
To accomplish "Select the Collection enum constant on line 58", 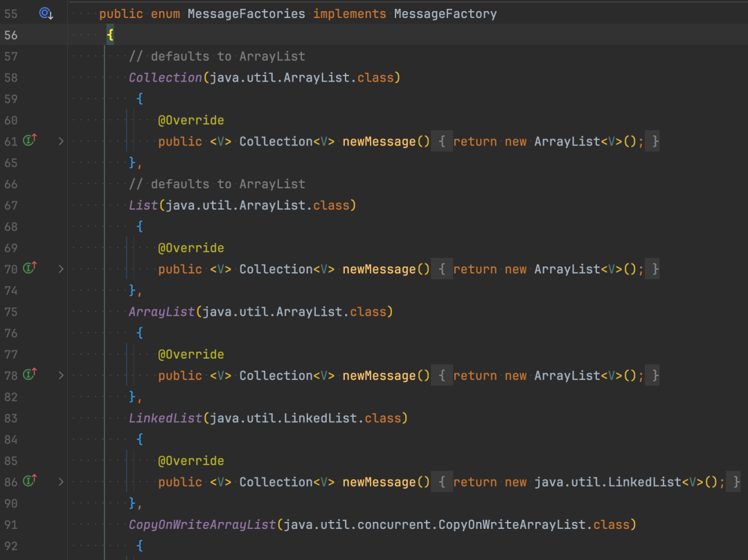I will (x=166, y=78).
